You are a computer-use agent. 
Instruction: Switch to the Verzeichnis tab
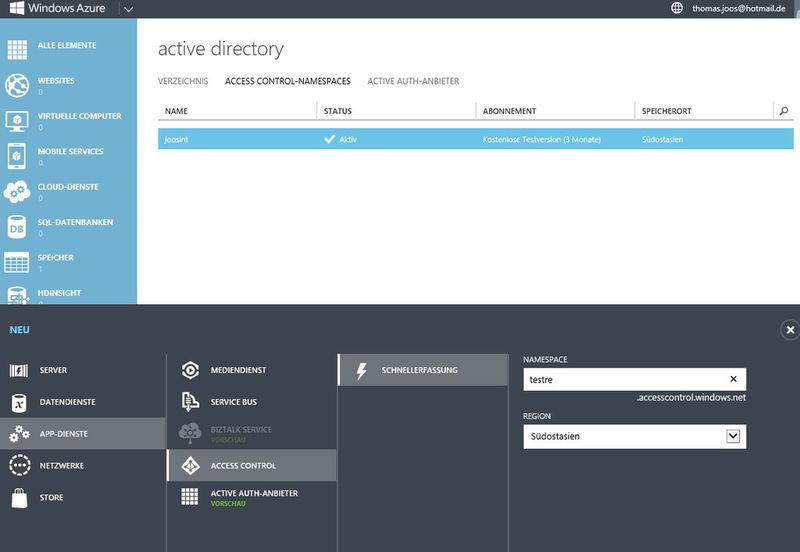(x=183, y=81)
